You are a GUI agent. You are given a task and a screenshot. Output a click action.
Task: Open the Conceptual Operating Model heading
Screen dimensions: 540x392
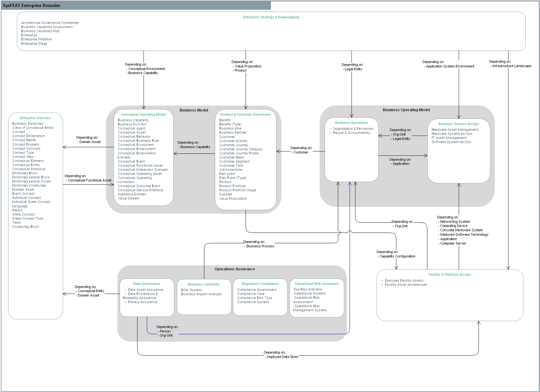pos(143,114)
